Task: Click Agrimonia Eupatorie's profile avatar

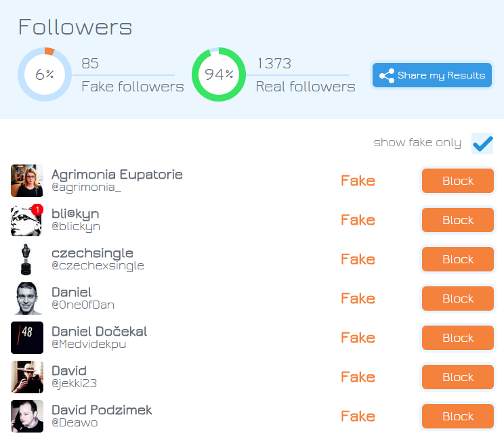Action: pyautogui.click(x=27, y=181)
